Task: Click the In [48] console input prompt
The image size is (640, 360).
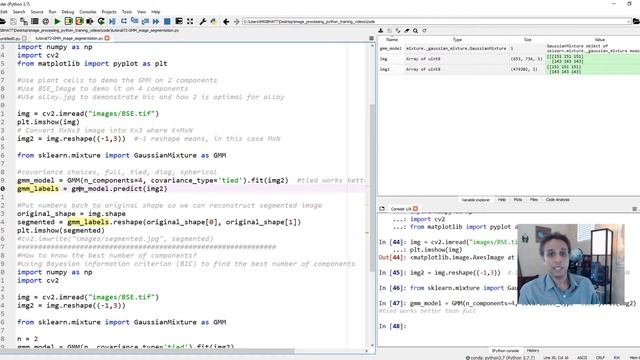Action: pos(392,326)
